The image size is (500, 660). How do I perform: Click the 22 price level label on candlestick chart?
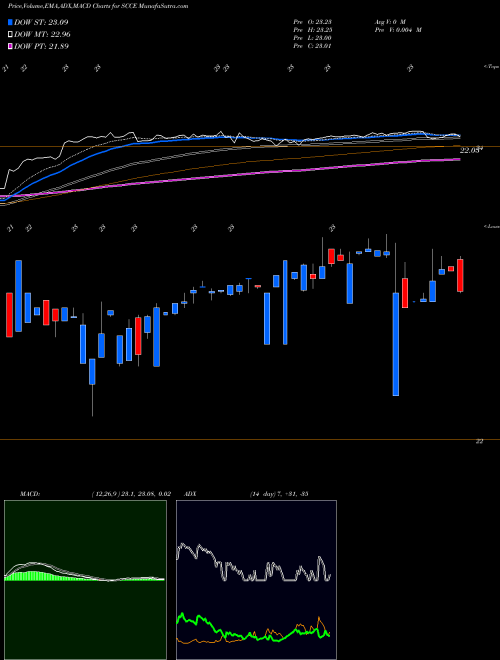[x=479, y=441]
